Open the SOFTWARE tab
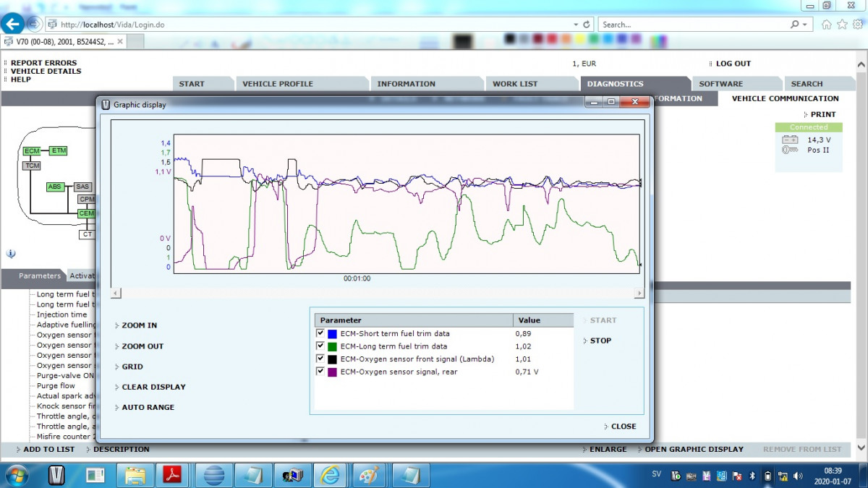The image size is (868, 488). 720,84
